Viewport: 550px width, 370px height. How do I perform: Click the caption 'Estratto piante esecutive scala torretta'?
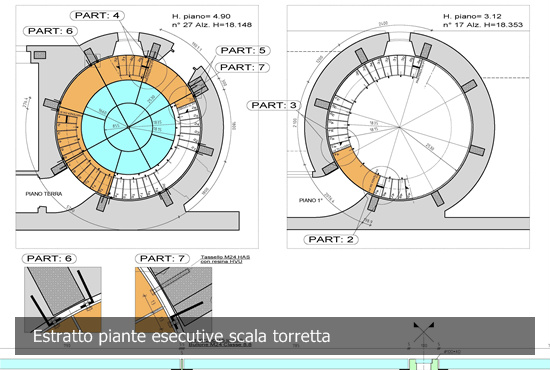tap(181, 336)
